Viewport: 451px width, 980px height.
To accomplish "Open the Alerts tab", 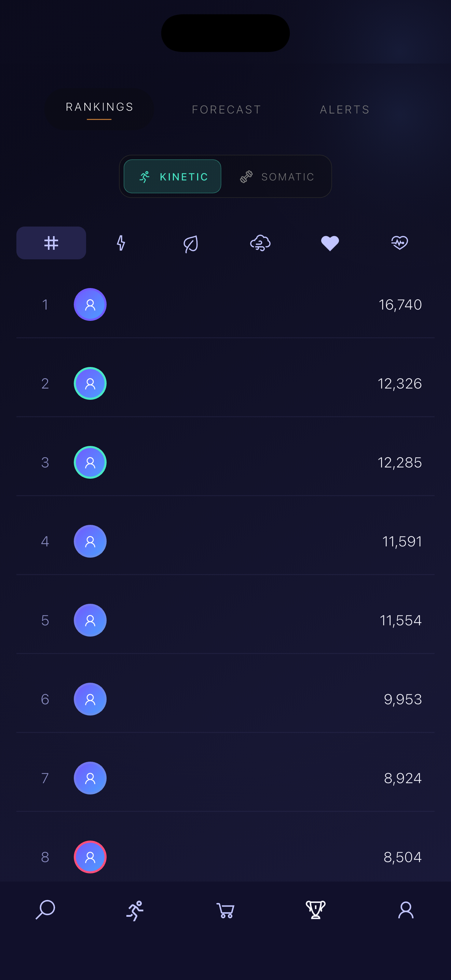I will [344, 110].
